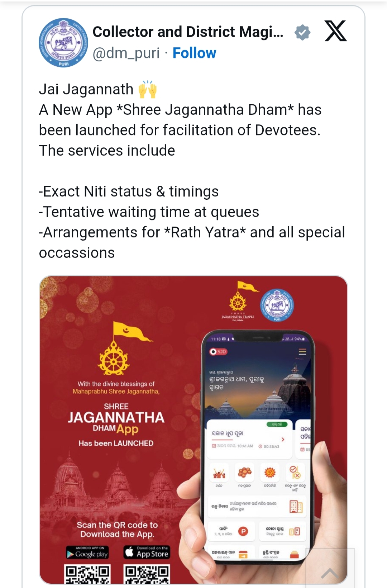
Task: Tap the Puri district profile avatar
Action: (x=63, y=42)
